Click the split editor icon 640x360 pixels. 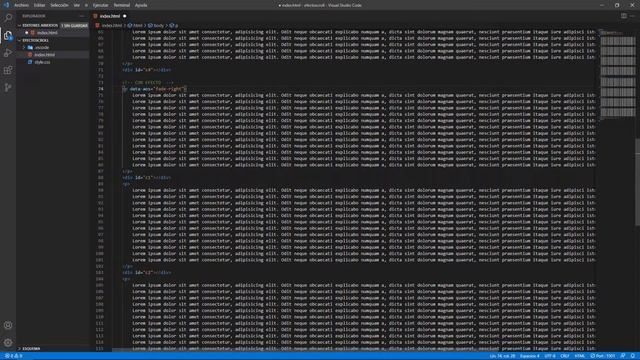[x=624, y=16]
